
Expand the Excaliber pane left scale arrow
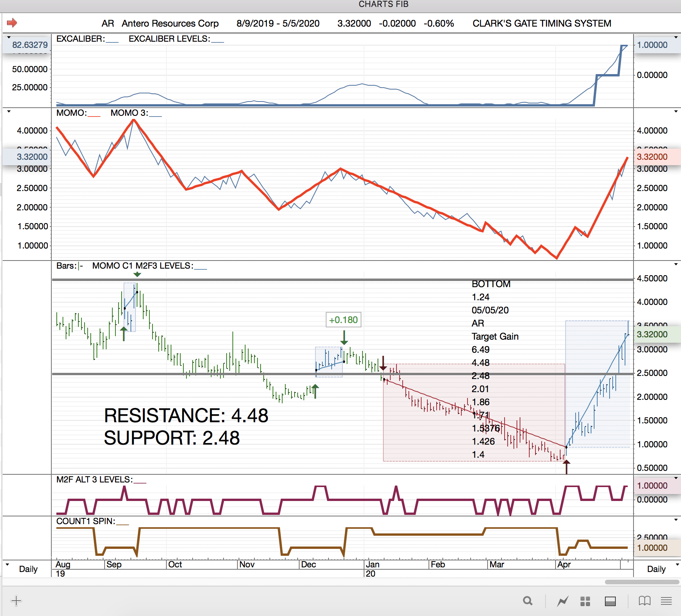point(8,37)
